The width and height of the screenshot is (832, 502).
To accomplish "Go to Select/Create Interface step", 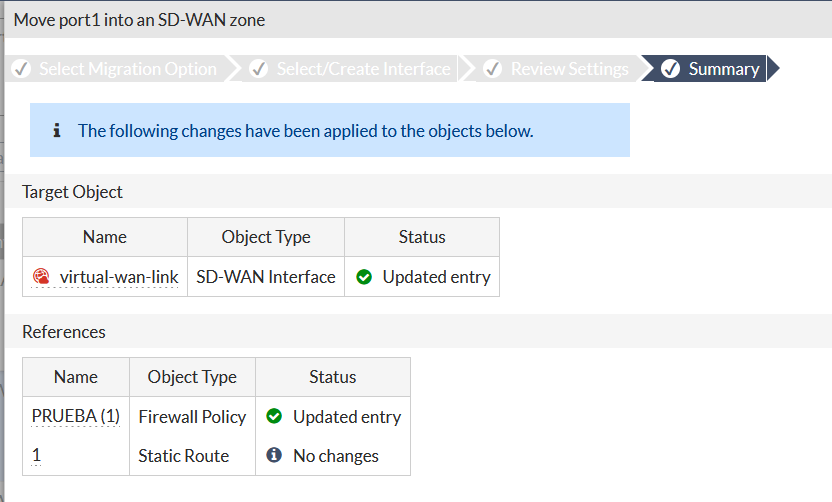I will (x=363, y=69).
